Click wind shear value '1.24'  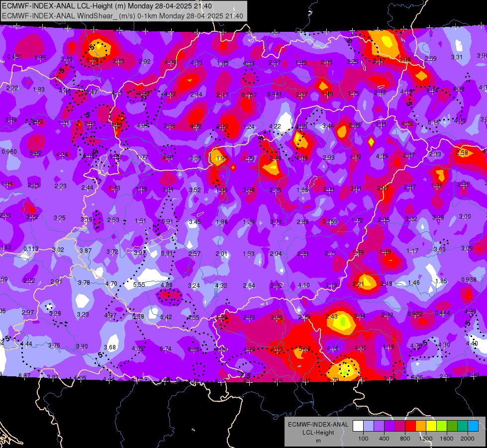249,126
